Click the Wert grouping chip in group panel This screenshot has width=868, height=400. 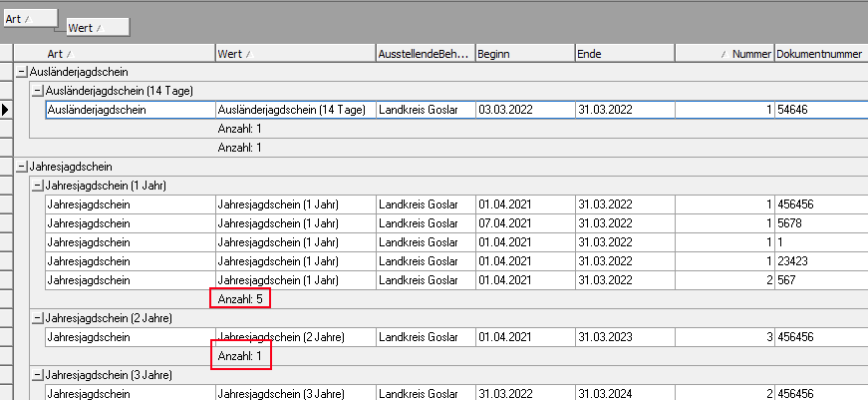[97, 27]
